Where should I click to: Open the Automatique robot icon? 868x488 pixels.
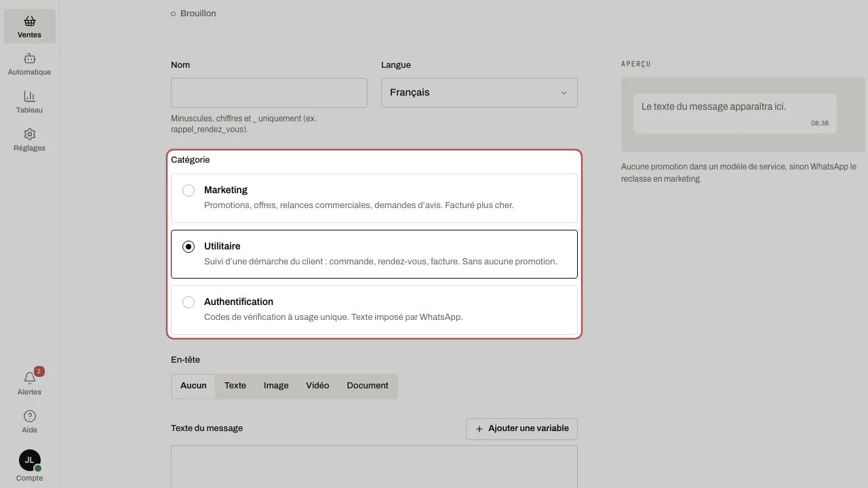29,59
